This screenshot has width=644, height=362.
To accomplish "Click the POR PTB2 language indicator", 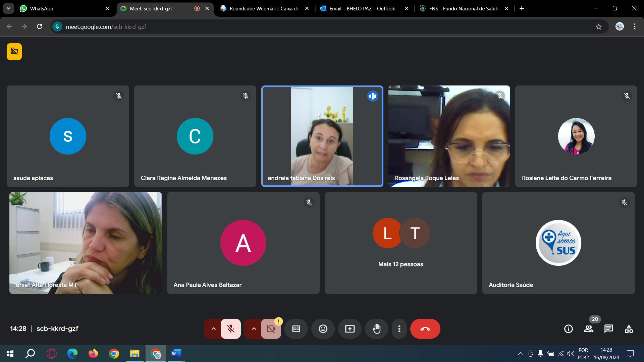I will (583, 354).
